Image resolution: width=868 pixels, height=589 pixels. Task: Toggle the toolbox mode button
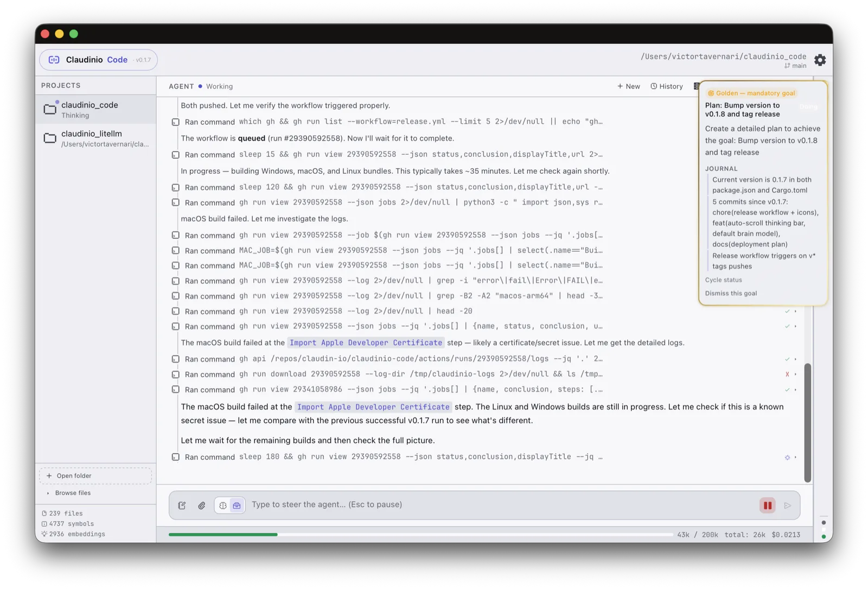(x=237, y=505)
